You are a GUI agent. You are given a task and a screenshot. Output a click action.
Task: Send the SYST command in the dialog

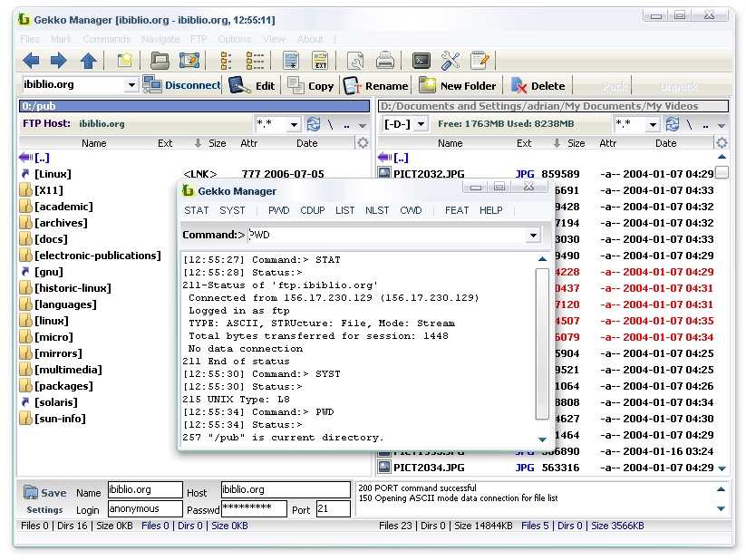point(232,210)
